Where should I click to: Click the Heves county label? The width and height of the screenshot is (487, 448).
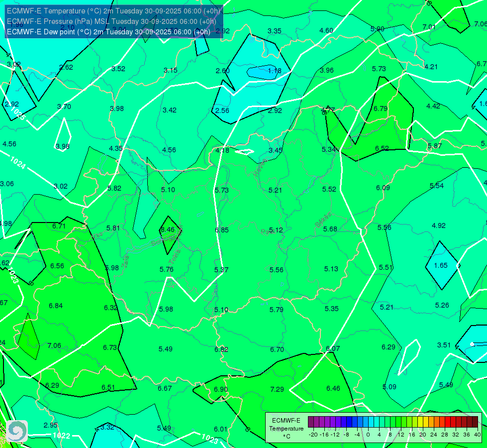pyautogui.click(x=260, y=168)
